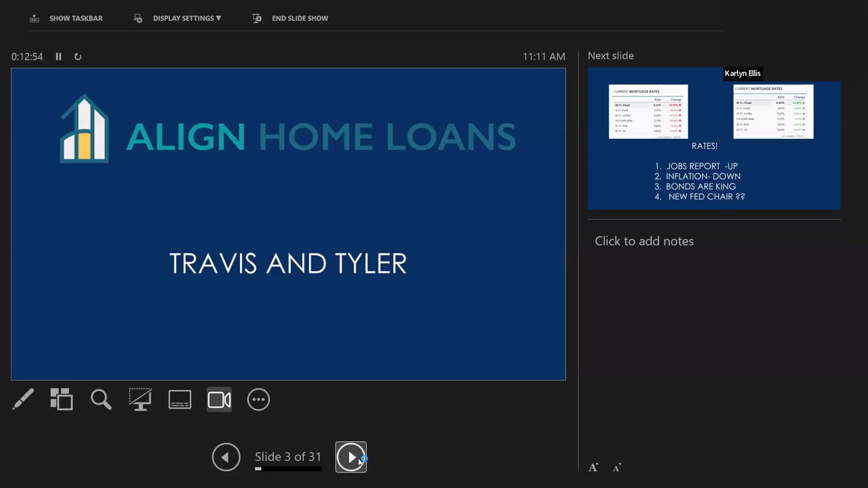
Task: Restart the presentation timer
Action: click(78, 57)
